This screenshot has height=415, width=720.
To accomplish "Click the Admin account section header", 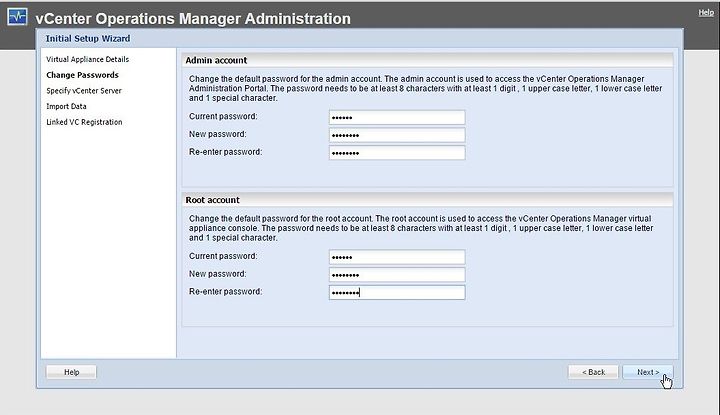I will coord(428,60).
